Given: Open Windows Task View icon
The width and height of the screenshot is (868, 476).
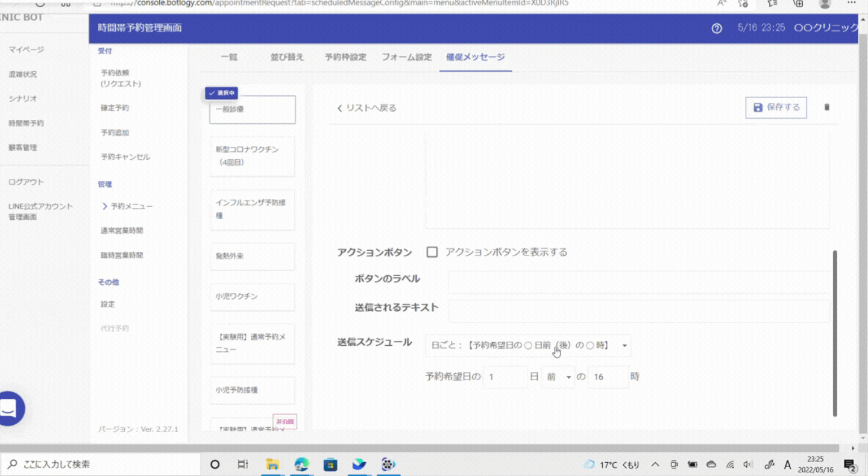Looking at the screenshot, I should pos(243,465).
